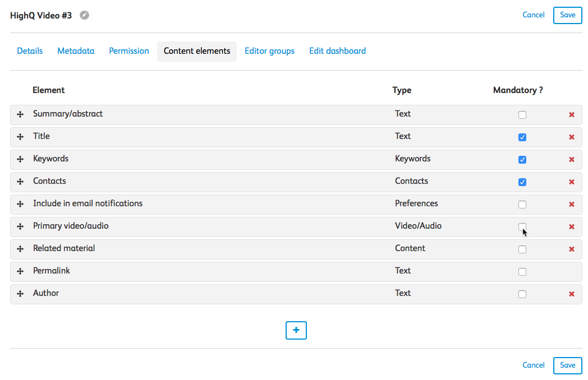Viewport: 588px width, 380px height.
Task: Tick the Mandatory checkbox for Primary video/audio
Action: (x=522, y=226)
